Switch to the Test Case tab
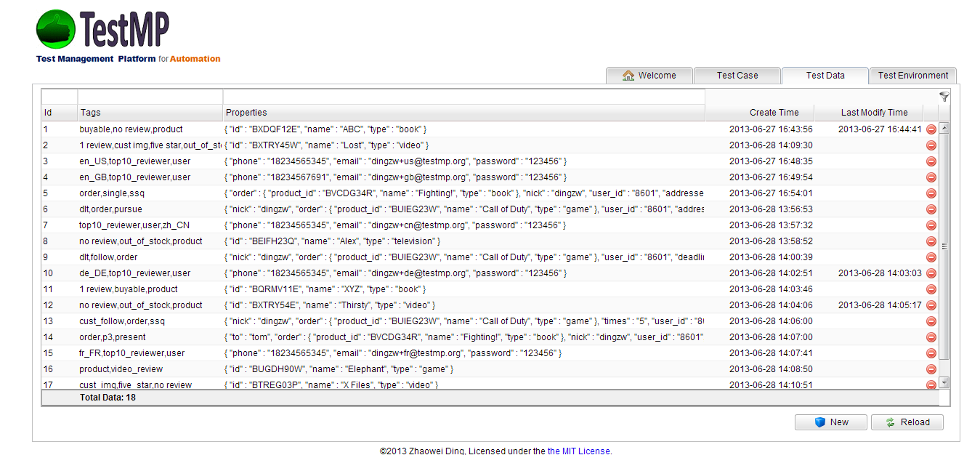The height and width of the screenshot is (455, 980). 737,75
